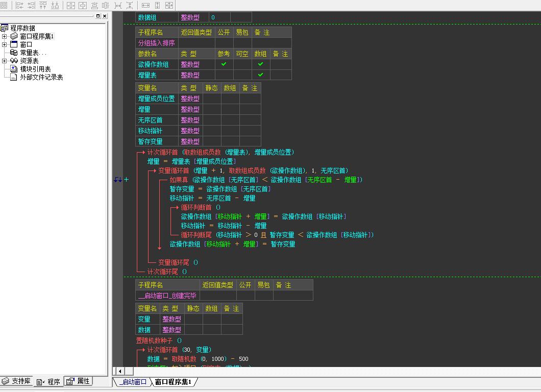
Task: Click the make same size icon
Action: click(x=169, y=5)
